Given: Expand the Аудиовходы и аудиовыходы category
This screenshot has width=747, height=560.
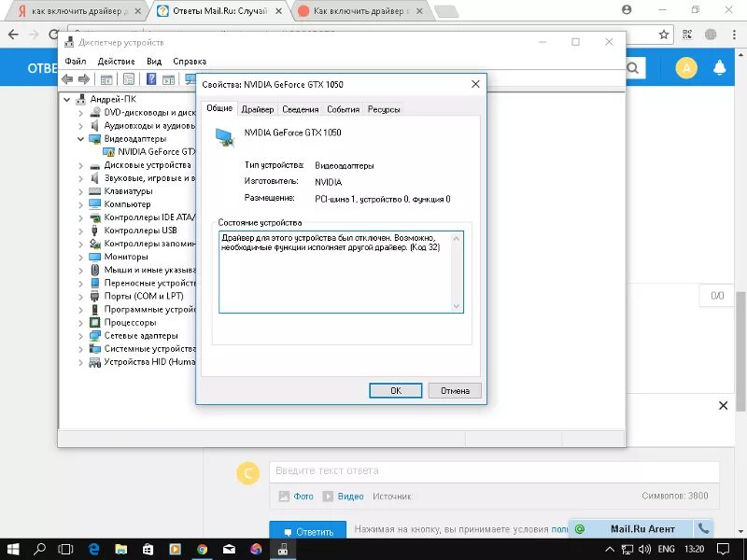Looking at the screenshot, I should tap(80, 126).
